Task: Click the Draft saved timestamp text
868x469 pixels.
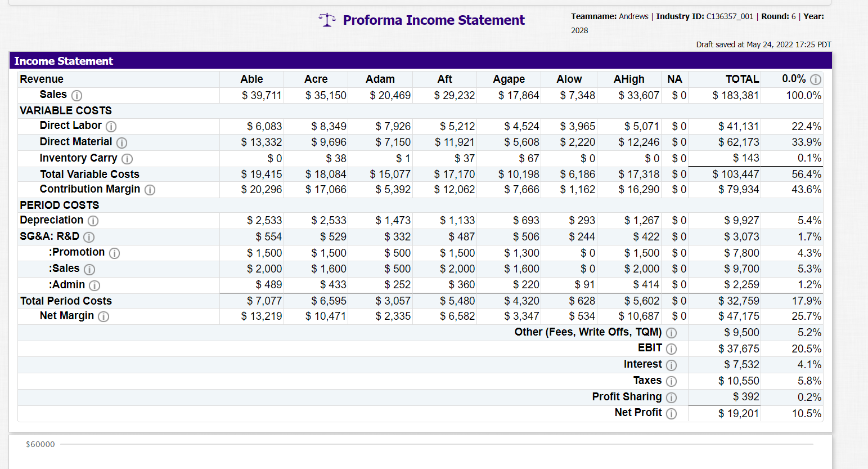Action: (x=763, y=44)
